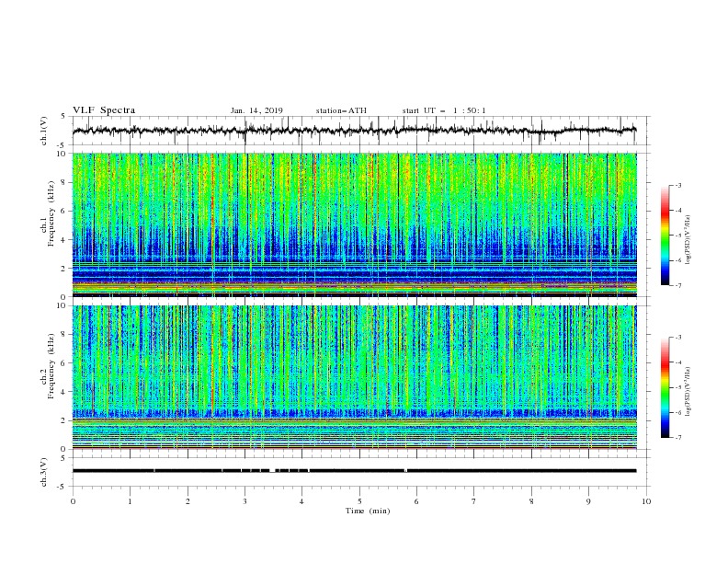
Task: Click time axis tick label "7"
Action: click(474, 501)
